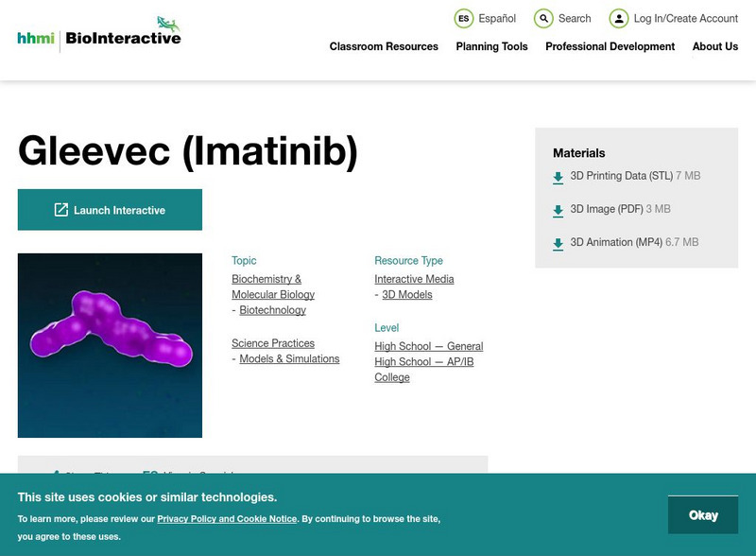Accept cookies with Okay button
The height and width of the screenshot is (556, 756).
tap(703, 515)
